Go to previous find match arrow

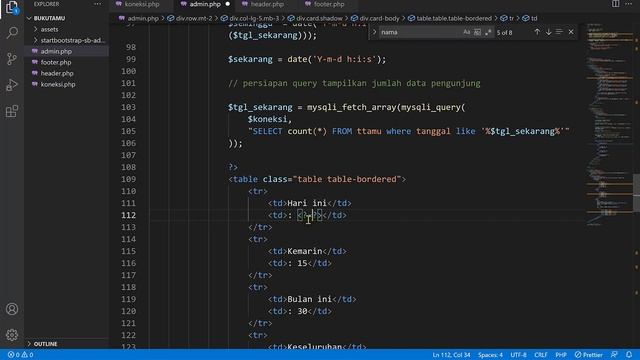click(537, 32)
